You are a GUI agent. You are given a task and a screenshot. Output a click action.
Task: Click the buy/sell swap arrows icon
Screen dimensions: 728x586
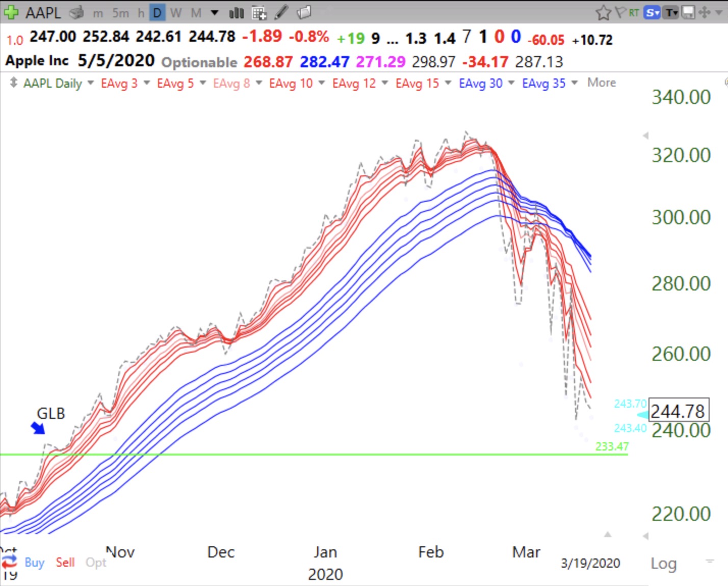pyautogui.click(x=9, y=563)
